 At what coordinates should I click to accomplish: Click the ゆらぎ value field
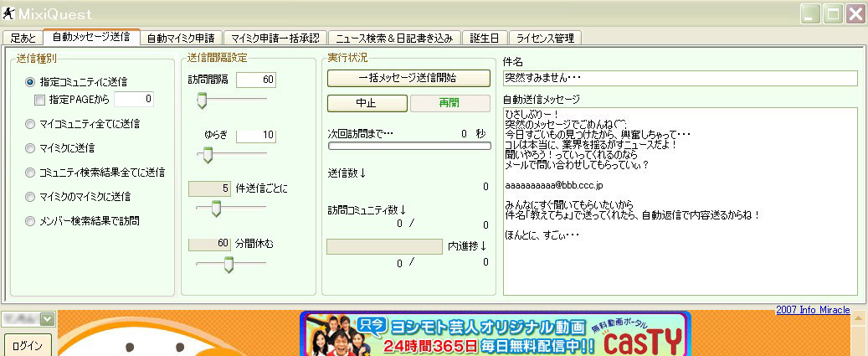click(x=256, y=135)
